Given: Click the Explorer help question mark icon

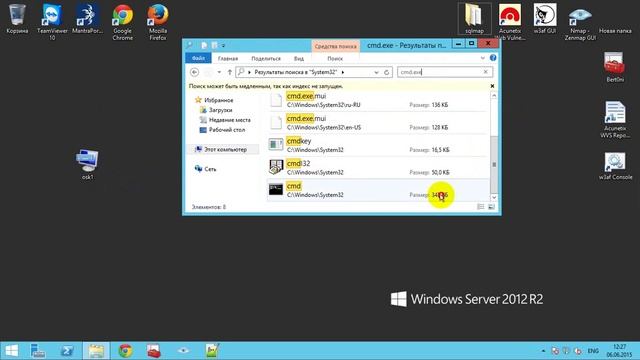Looking at the screenshot, I should click(493, 58).
